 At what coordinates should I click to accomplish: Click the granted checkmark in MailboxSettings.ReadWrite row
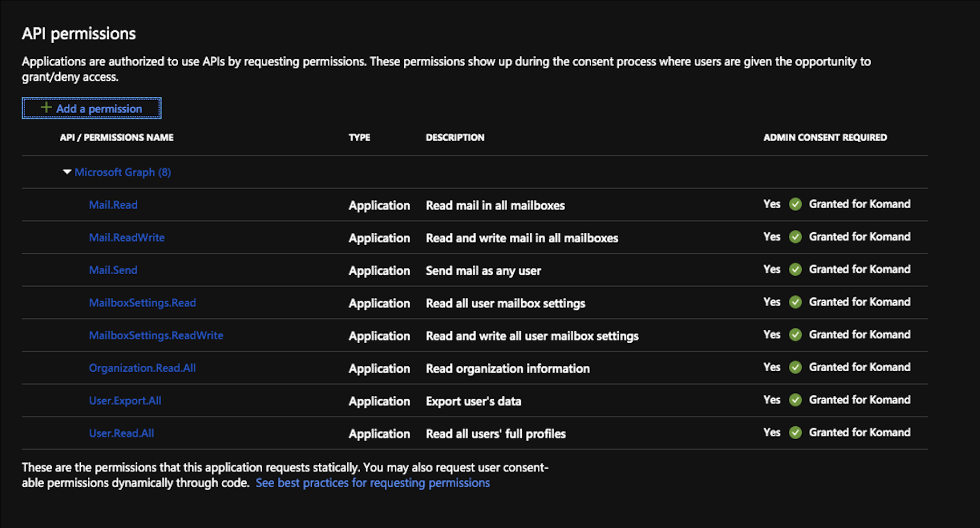coord(795,335)
